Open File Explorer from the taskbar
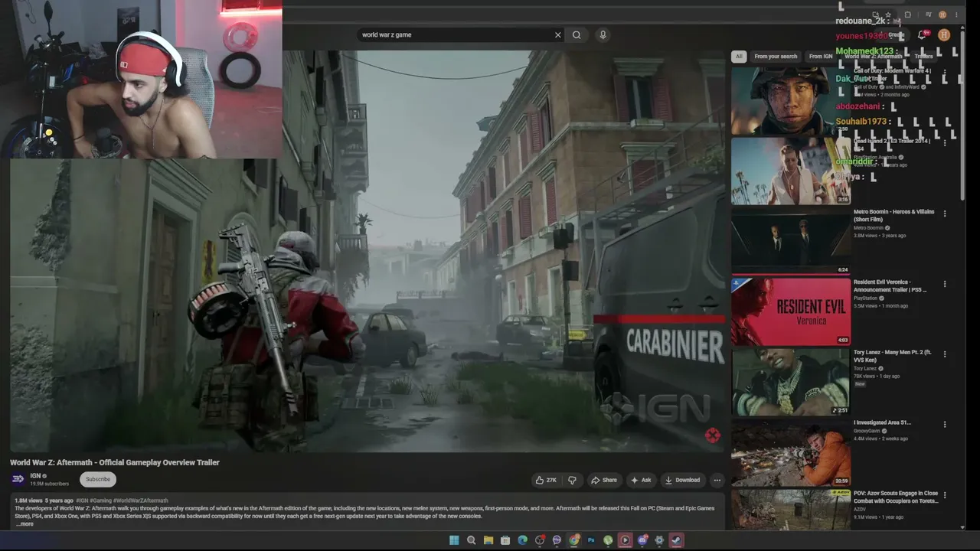The image size is (980, 551). (488, 540)
